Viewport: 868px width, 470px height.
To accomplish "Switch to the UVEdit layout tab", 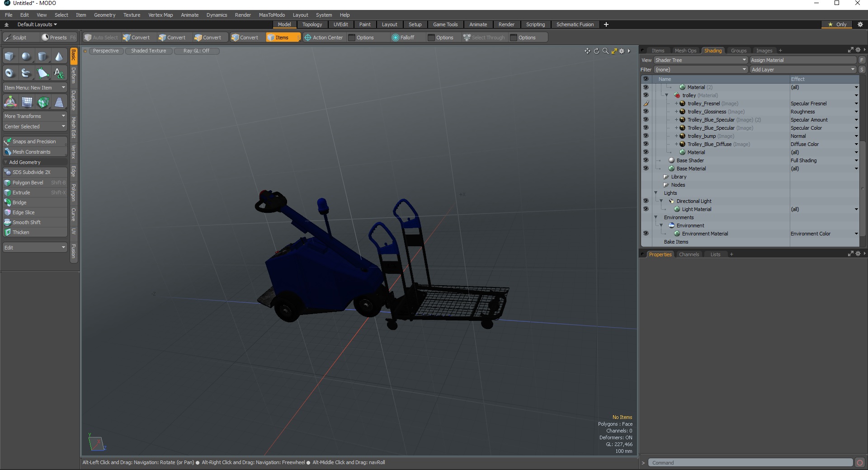I will tap(340, 24).
